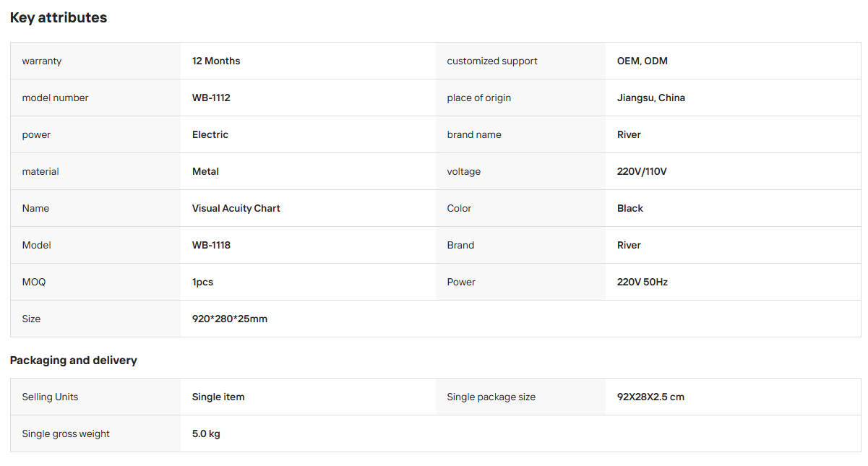This screenshot has height=466, width=868.
Task: Select the 12 Months warranty value
Action: [x=216, y=61]
